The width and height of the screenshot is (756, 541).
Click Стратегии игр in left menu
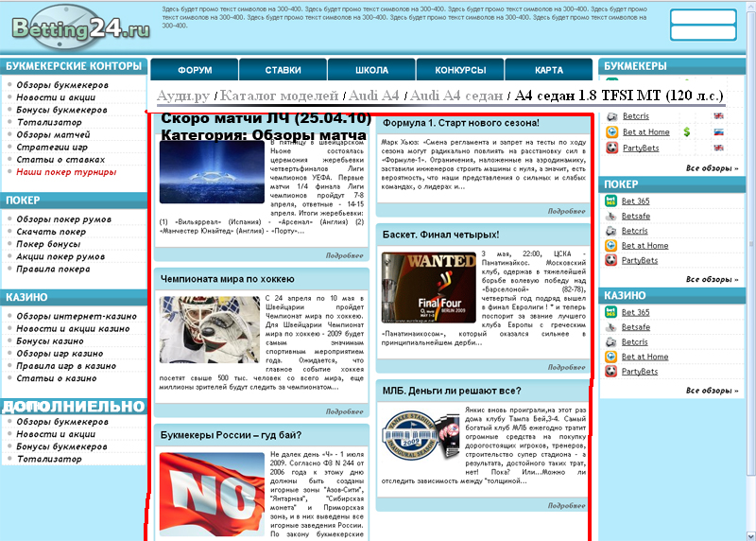pos(52,148)
